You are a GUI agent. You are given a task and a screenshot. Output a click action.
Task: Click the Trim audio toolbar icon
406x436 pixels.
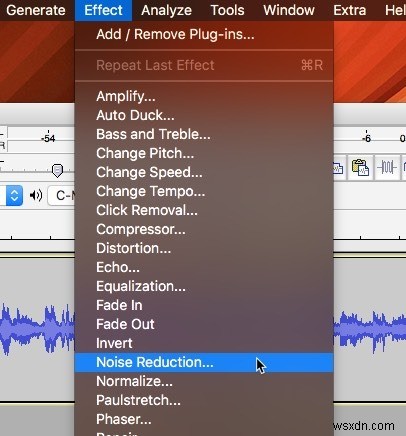(387, 167)
